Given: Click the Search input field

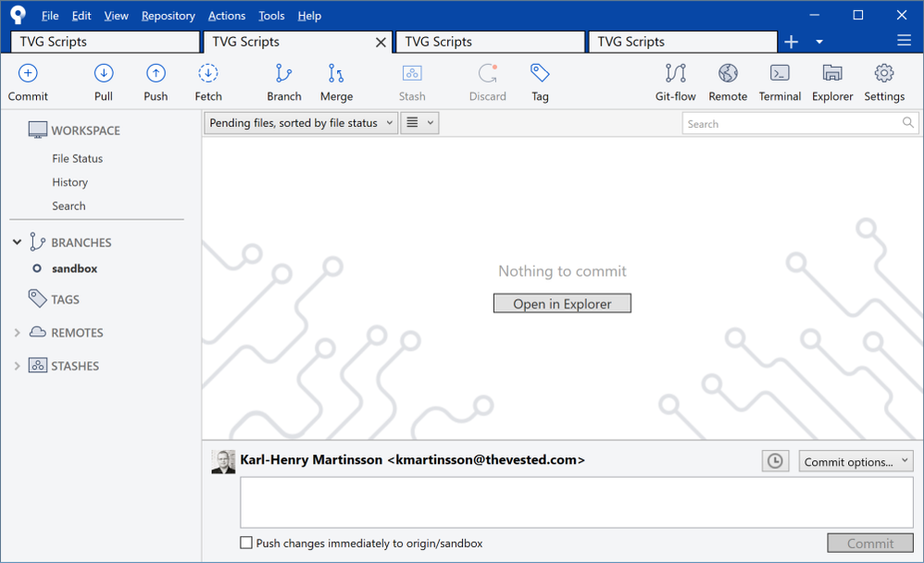Looking at the screenshot, I should click(x=800, y=123).
